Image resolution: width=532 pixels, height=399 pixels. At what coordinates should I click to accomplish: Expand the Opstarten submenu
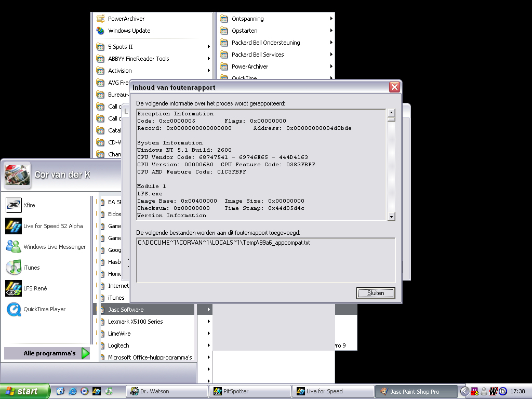coord(275,31)
